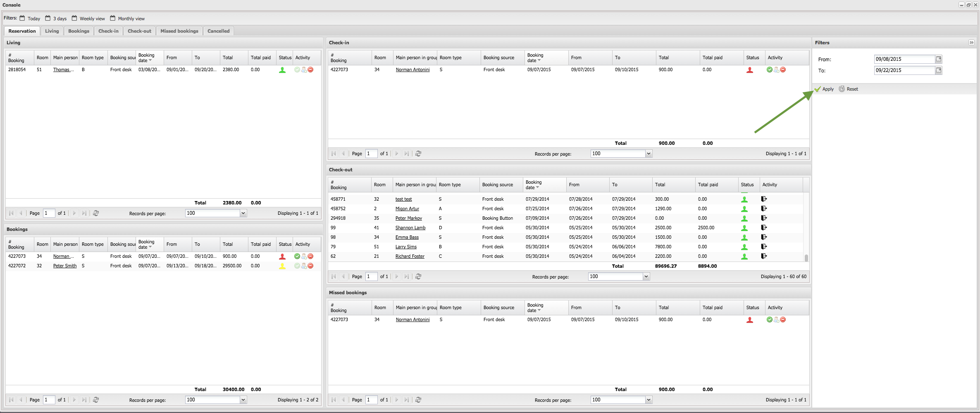
Task: Refresh the Bookings grid
Action: (96, 400)
